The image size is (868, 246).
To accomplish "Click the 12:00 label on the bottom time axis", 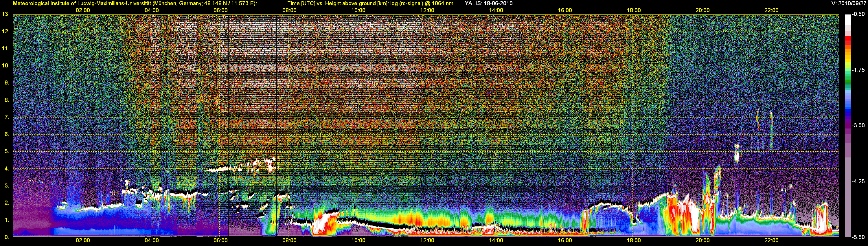I will pyautogui.click(x=427, y=241).
